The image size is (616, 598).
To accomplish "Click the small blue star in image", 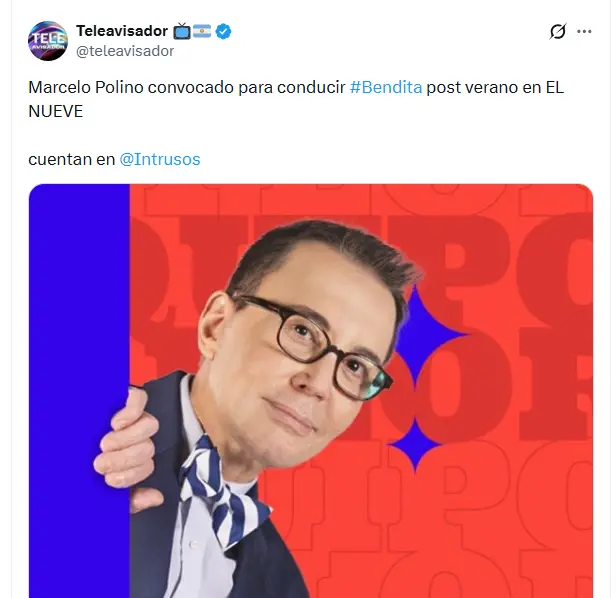I will tap(415, 445).
